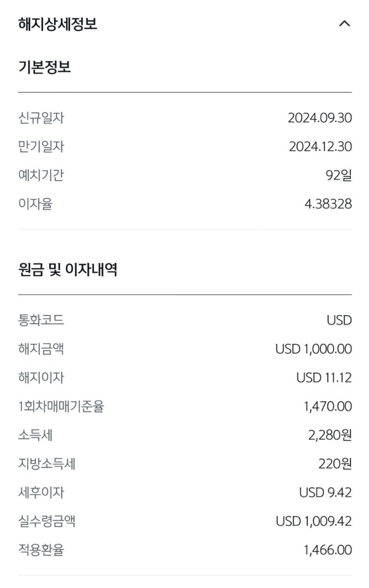This screenshot has width=369, height=588.
Task: Click the 통화코드 label
Action: pos(41,320)
